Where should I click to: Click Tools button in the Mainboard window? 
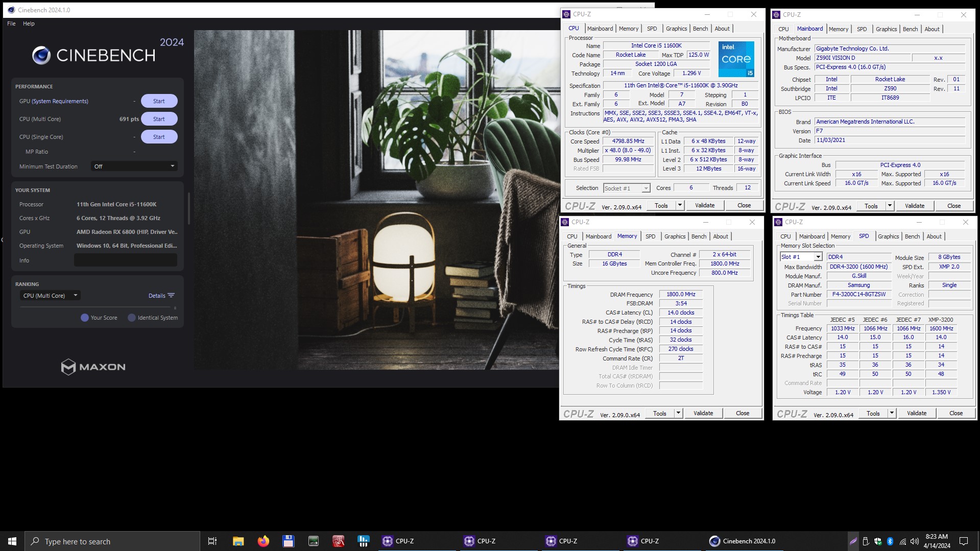pos(871,206)
